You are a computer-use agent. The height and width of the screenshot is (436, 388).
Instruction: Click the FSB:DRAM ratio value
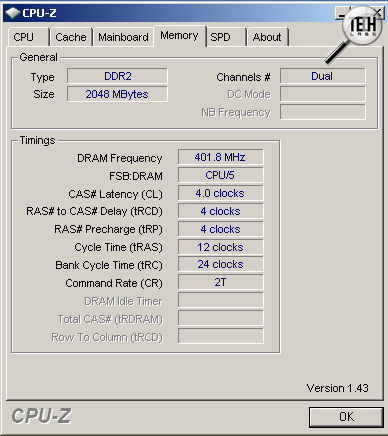tap(220, 175)
